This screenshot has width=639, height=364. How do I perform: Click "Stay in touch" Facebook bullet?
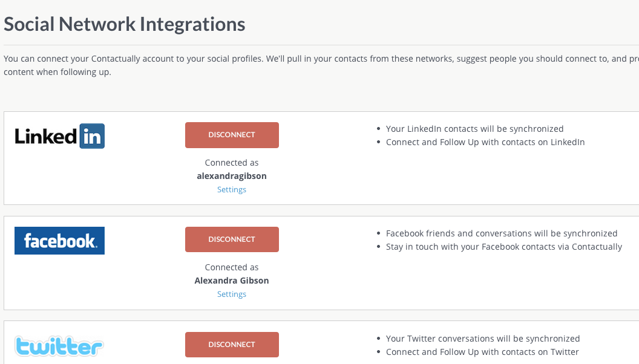503,247
